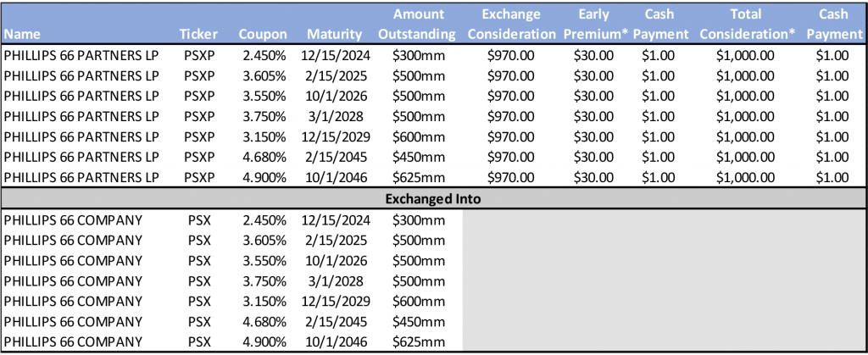Select the PSXP $600mm amount cell

point(419,136)
